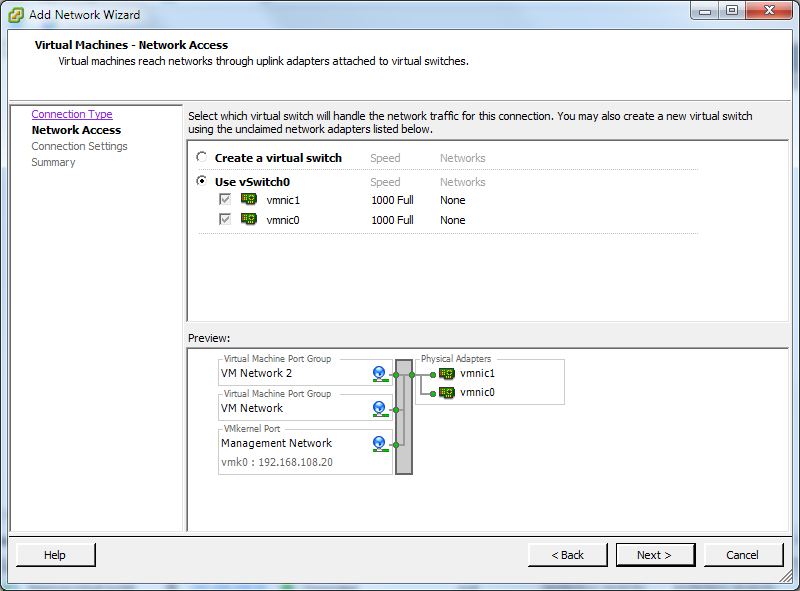The width and height of the screenshot is (800, 591).
Task: Toggle the vmnic1 checkbox
Action: tap(224, 199)
